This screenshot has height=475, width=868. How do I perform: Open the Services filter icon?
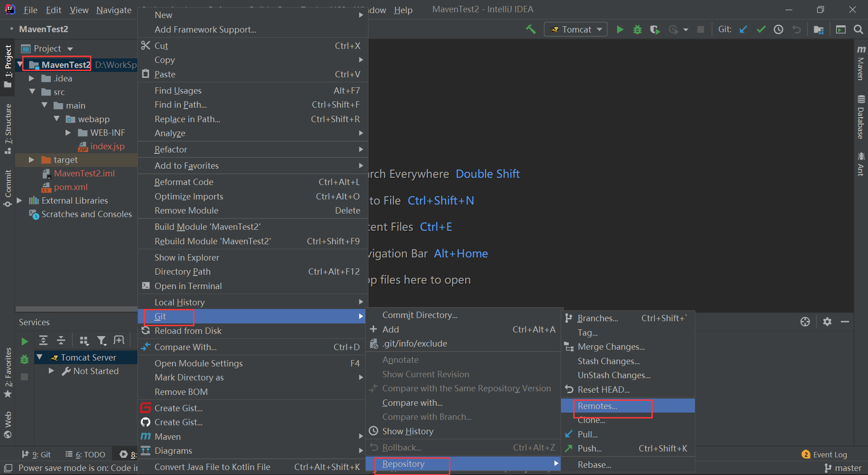click(102, 340)
